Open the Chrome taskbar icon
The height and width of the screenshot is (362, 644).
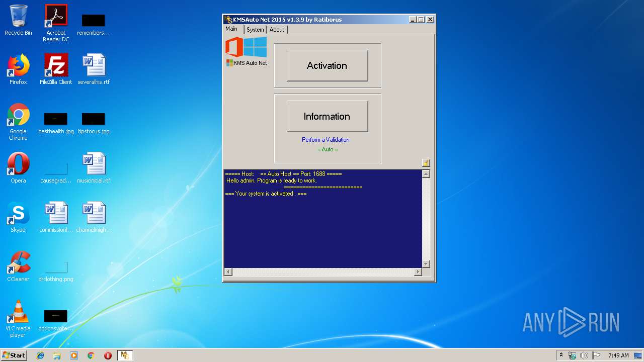point(91,355)
